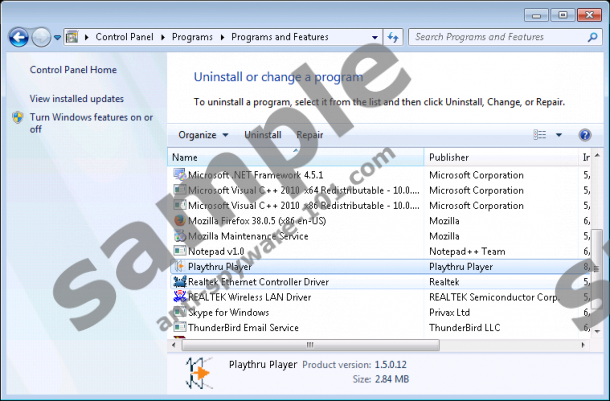Open Control Panel Home link
The height and width of the screenshot is (401, 610).
pyautogui.click(x=73, y=70)
